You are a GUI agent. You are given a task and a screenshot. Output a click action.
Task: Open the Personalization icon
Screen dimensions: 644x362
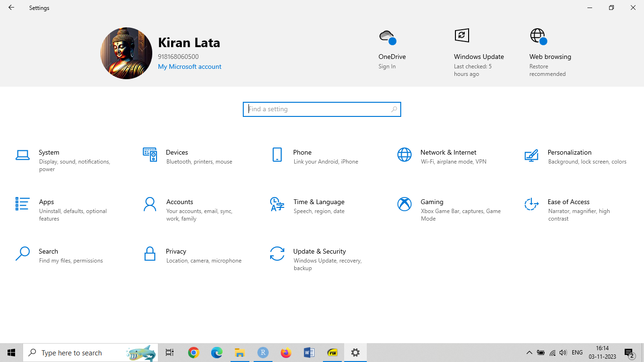(x=531, y=155)
